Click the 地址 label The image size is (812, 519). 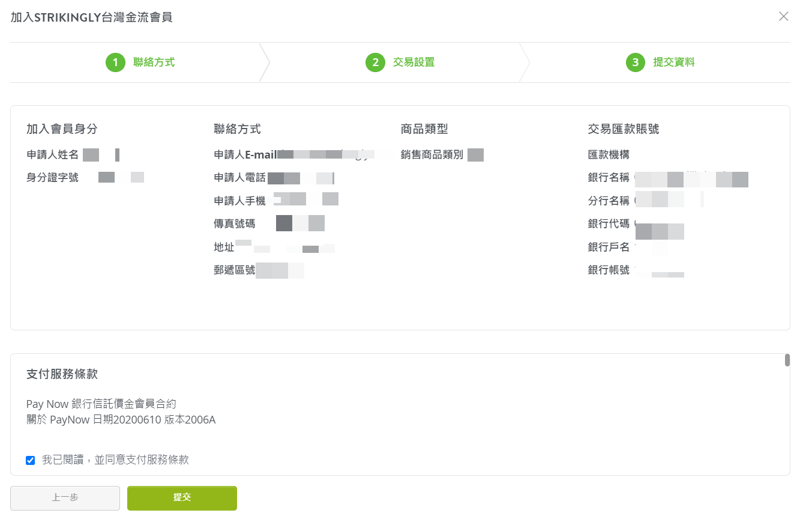point(224,247)
